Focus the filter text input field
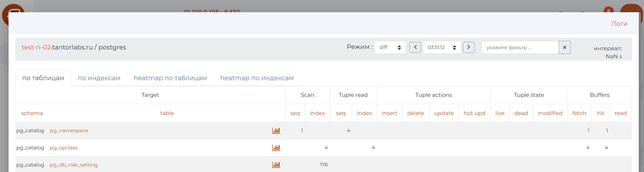644x172 pixels. (520, 47)
